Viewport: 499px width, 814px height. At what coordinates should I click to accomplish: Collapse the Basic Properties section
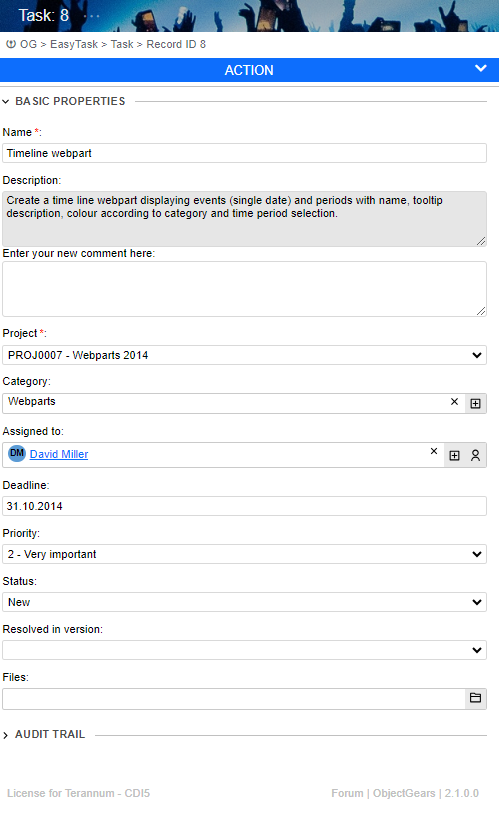coord(6,102)
